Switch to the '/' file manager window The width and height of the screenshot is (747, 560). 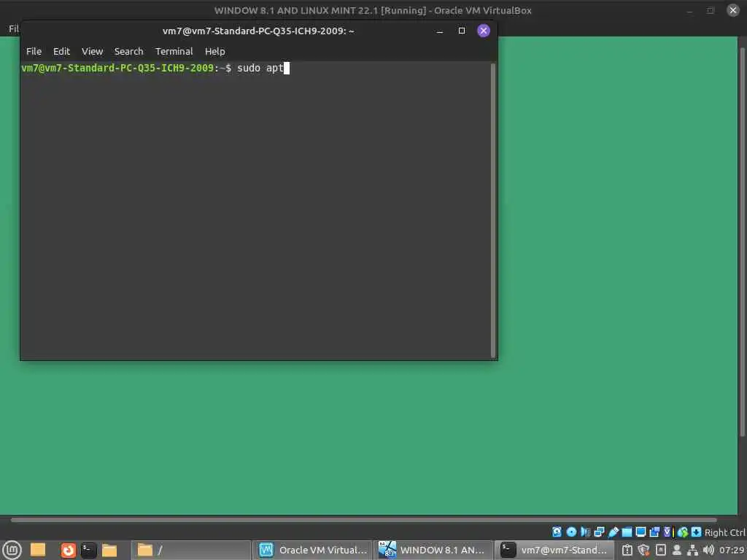click(x=191, y=551)
